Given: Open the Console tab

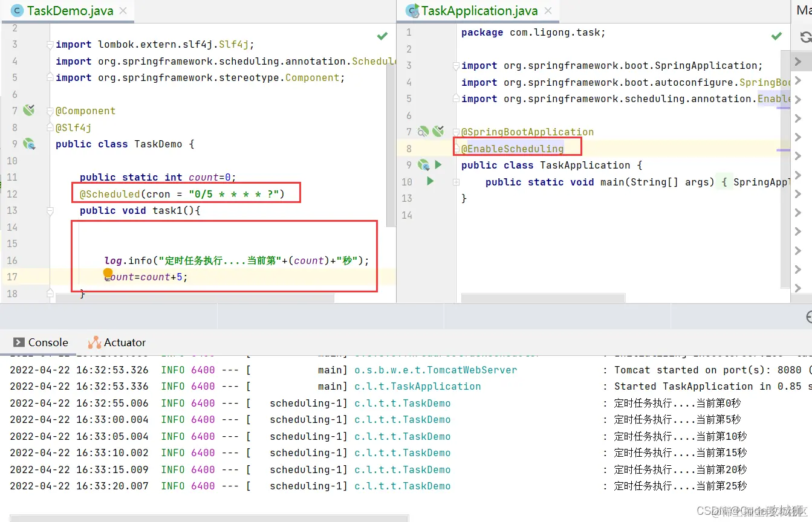Looking at the screenshot, I should point(41,342).
